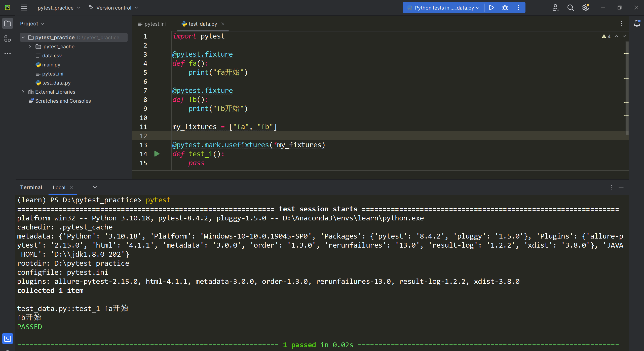Open Search Everywhere magnifier
Image resolution: width=644 pixels, height=351 pixels.
(x=571, y=8)
